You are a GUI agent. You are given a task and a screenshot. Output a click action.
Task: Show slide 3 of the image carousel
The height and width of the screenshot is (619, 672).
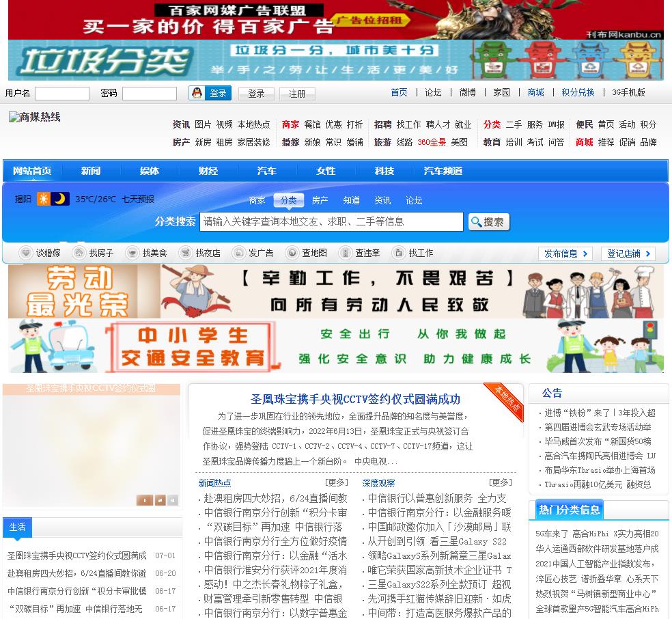172,500
